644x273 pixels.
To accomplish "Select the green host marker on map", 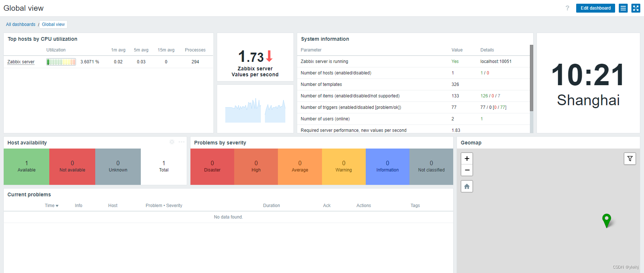I will (x=607, y=220).
